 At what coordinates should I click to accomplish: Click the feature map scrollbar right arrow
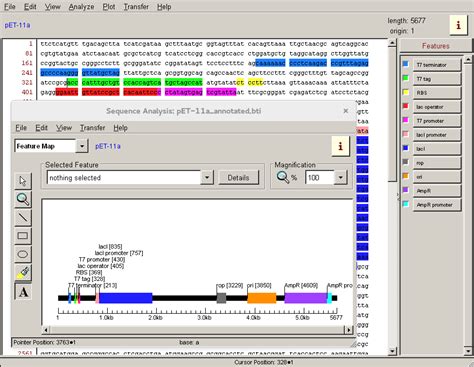tap(349, 330)
